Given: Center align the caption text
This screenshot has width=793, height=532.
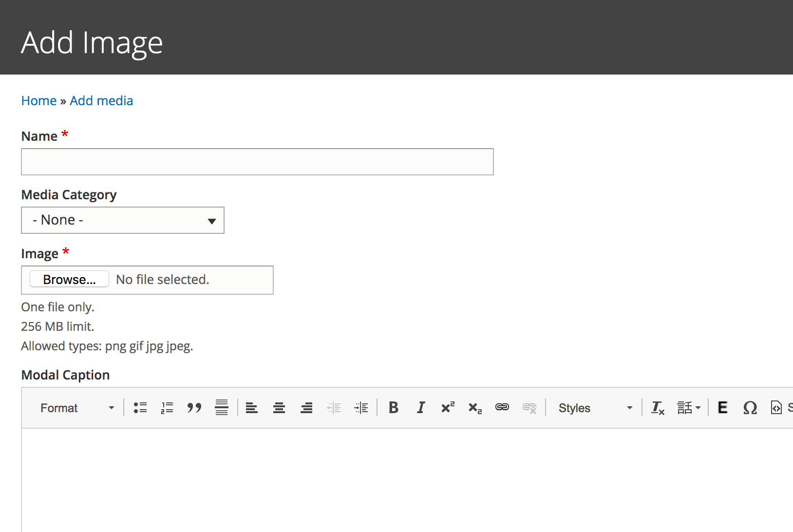Looking at the screenshot, I should click(x=279, y=408).
